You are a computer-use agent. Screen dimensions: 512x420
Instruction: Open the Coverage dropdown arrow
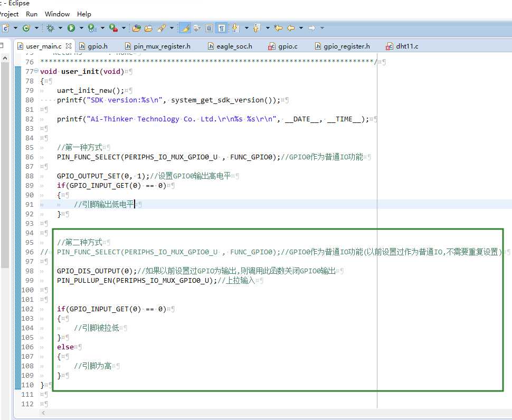[x=102, y=28]
